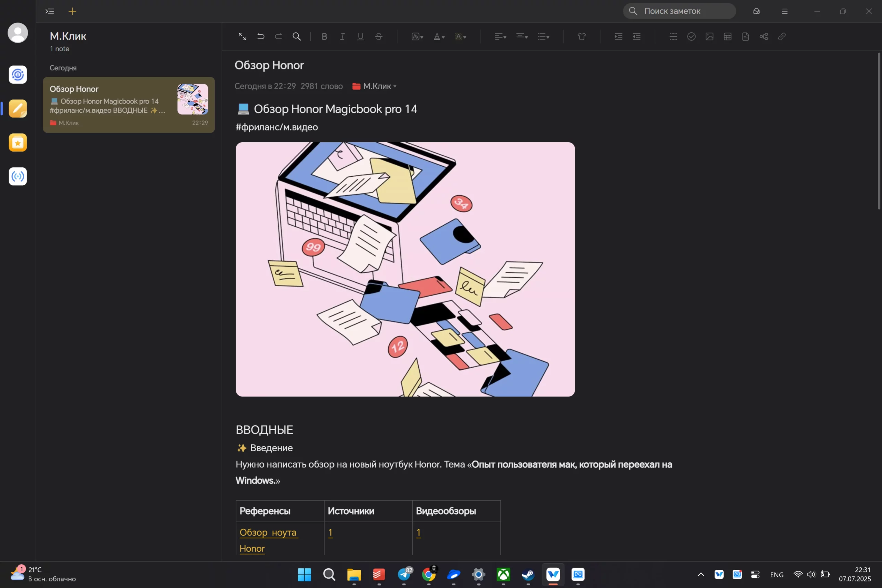This screenshot has width=882, height=588.
Task: Create a new note with the plus button
Action: [x=72, y=11]
